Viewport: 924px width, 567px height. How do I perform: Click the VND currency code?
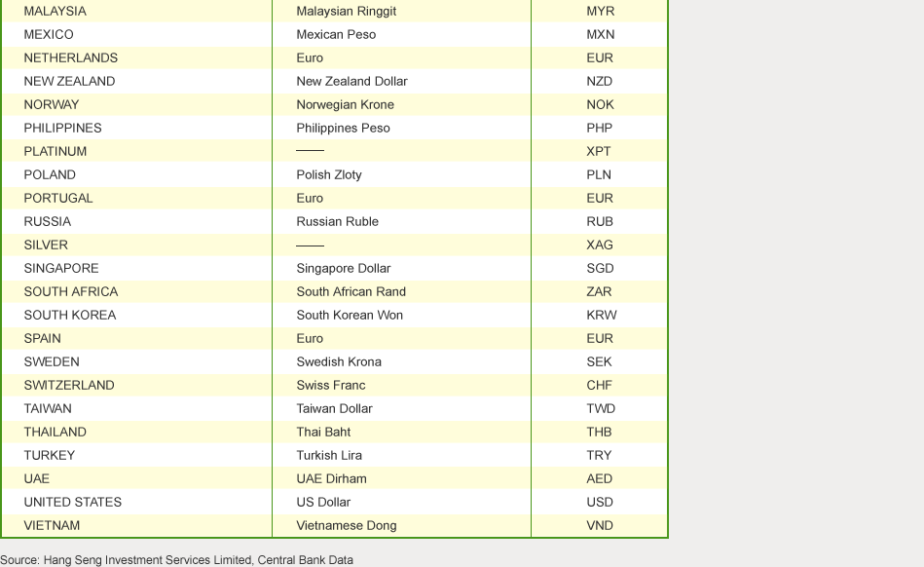point(600,525)
